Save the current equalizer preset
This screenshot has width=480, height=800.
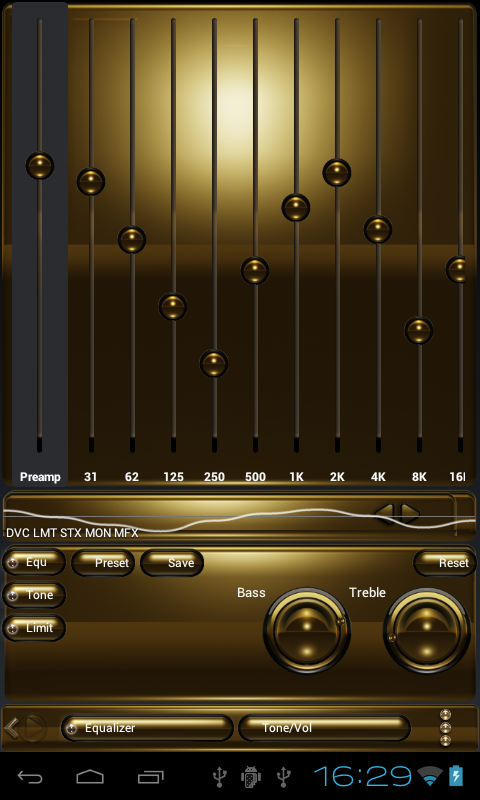tap(172, 563)
